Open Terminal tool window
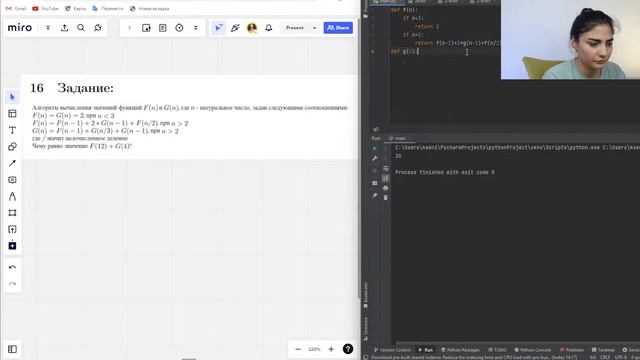This screenshot has height=360, width=640. coord(603,350)
